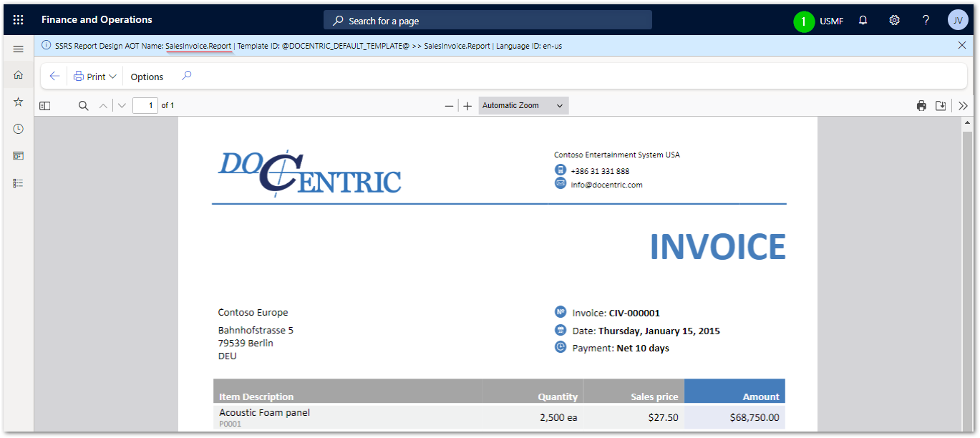The height and width of the screenshot is (438, 980).
Task: Open the Settings gear menu
Action: click(x=894, y=20)
